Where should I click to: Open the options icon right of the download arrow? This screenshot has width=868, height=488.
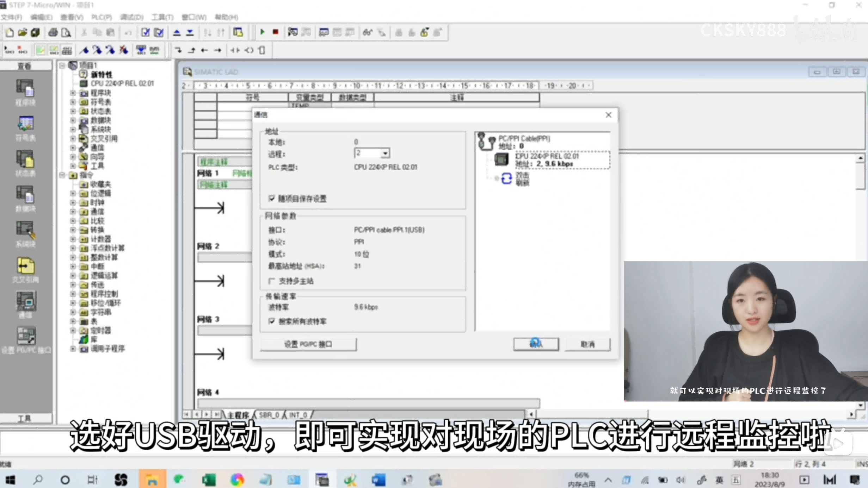pos(238,33)
